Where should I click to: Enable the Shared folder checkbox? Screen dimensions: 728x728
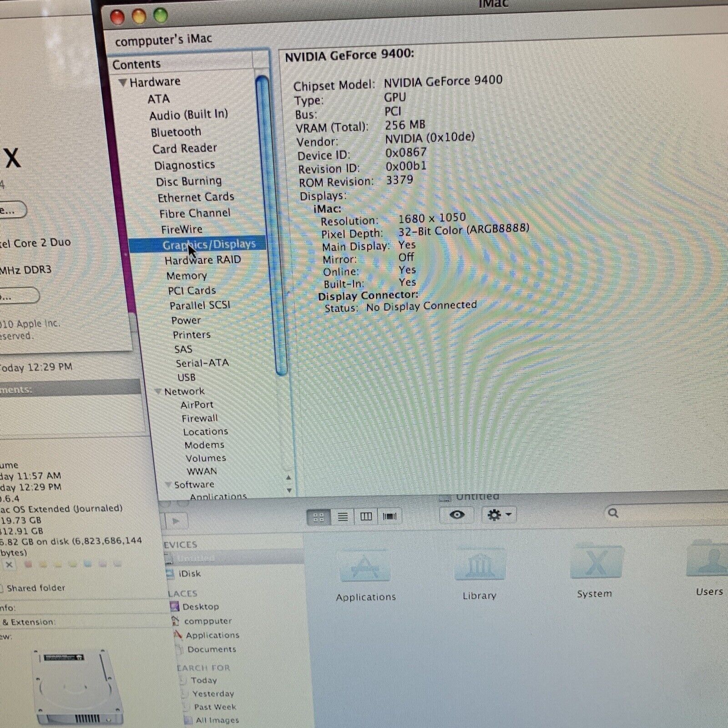click(1, 588)
